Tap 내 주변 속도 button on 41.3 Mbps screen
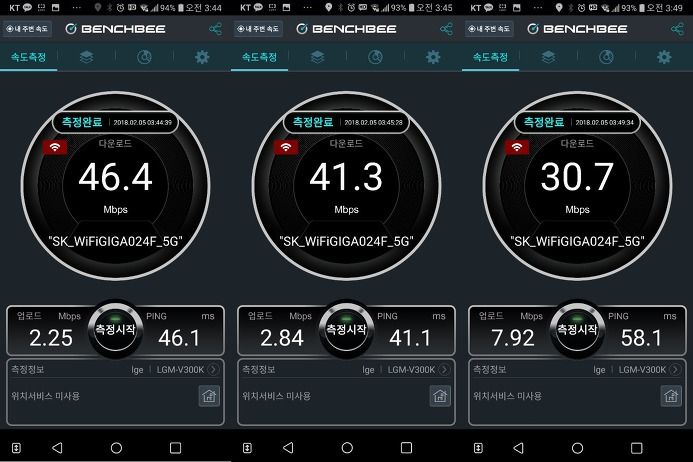The height and width of the screenshot is (462, 693). point(258,29)
